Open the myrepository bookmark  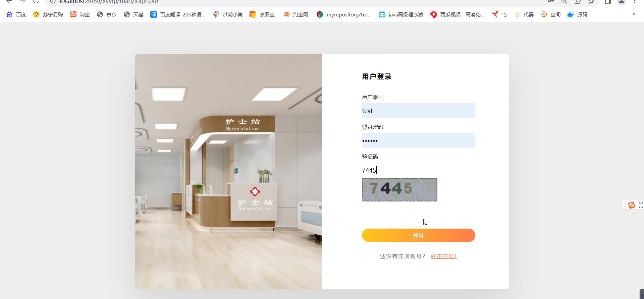coord(344,15)
